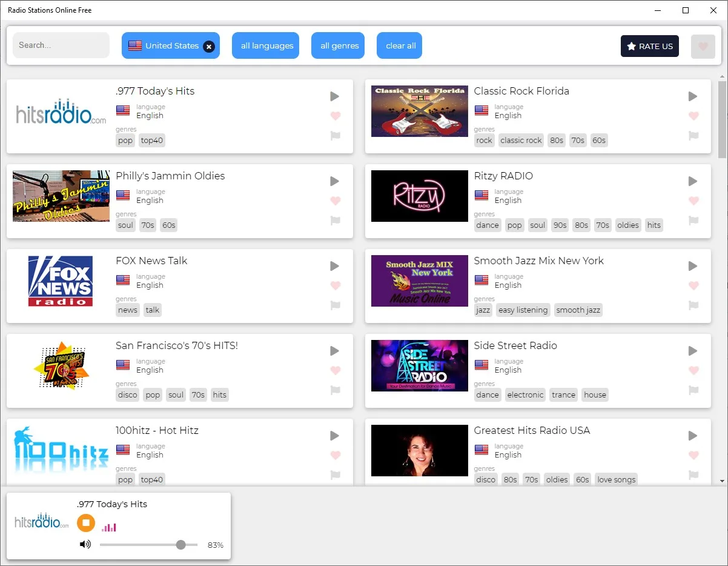728x566 pixels.
Task: Focus the Search input field
Action: pyautogui.click(x=61, y=45)
